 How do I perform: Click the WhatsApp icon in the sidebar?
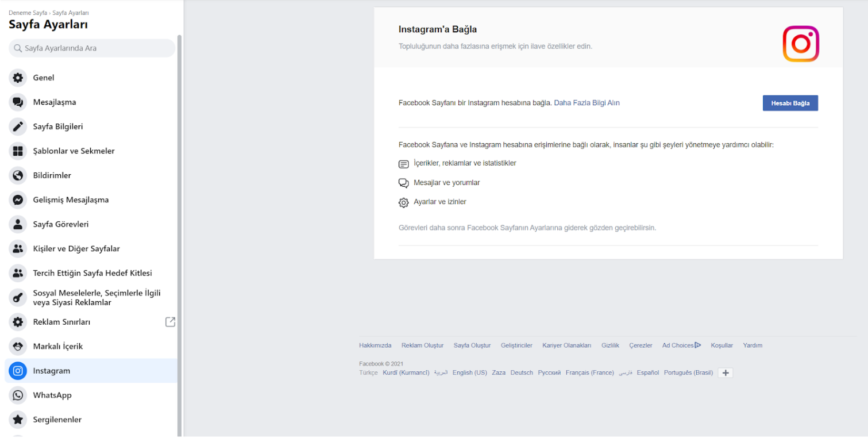18,395
